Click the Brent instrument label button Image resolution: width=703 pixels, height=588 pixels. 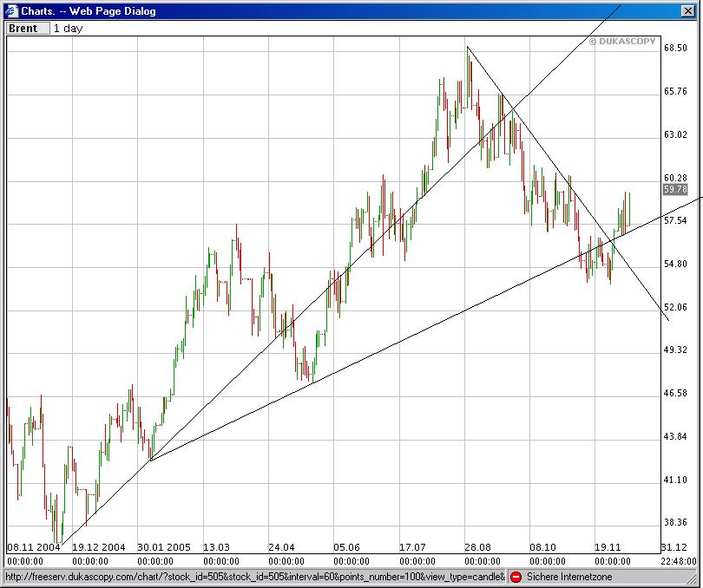pyautogui.click(x=29, y=29)
